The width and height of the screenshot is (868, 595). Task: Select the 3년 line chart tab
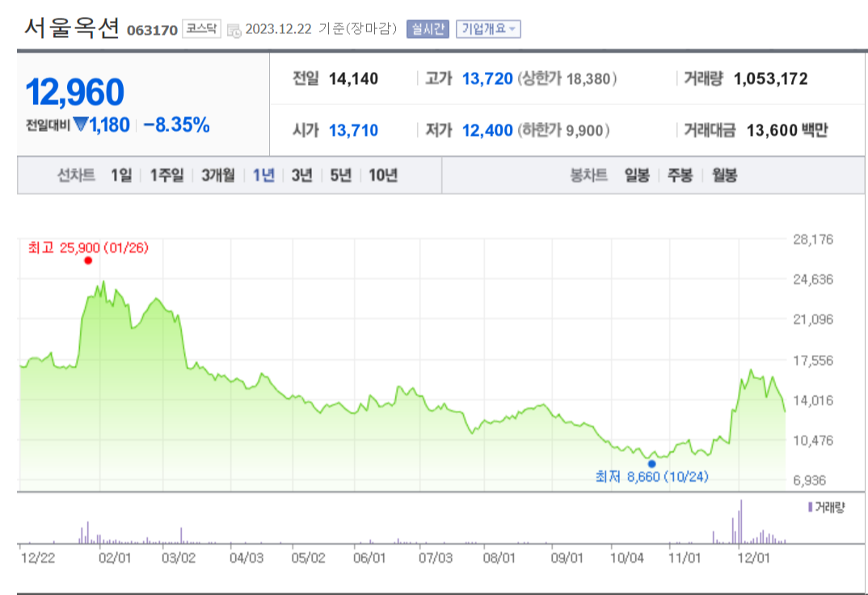pyautogui.click(x=302, y=175)
